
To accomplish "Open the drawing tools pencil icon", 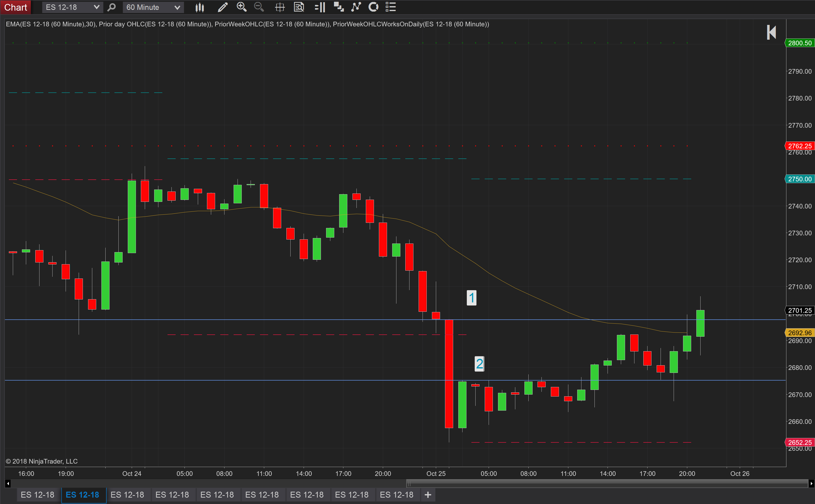I will click(x=222, y=7).
